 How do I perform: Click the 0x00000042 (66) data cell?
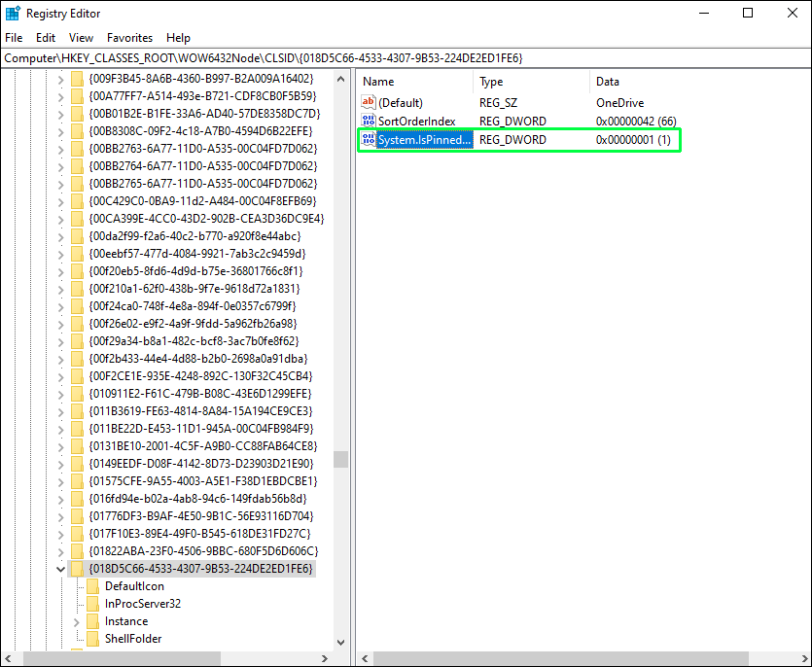[x=636, y=122]
